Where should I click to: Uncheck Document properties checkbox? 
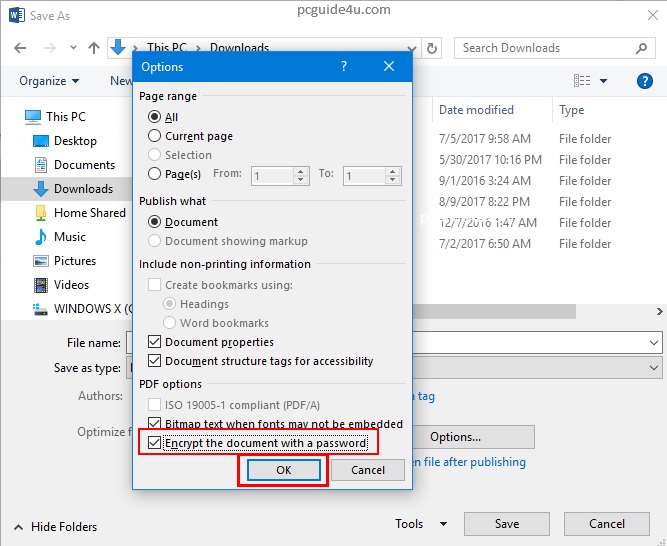pos(154,342)
